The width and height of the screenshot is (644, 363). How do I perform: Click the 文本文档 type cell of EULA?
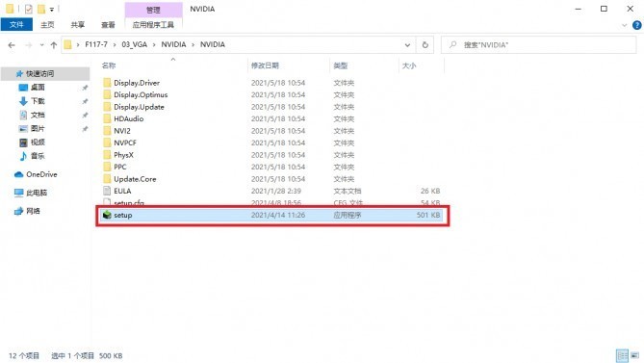click(348, 191)
